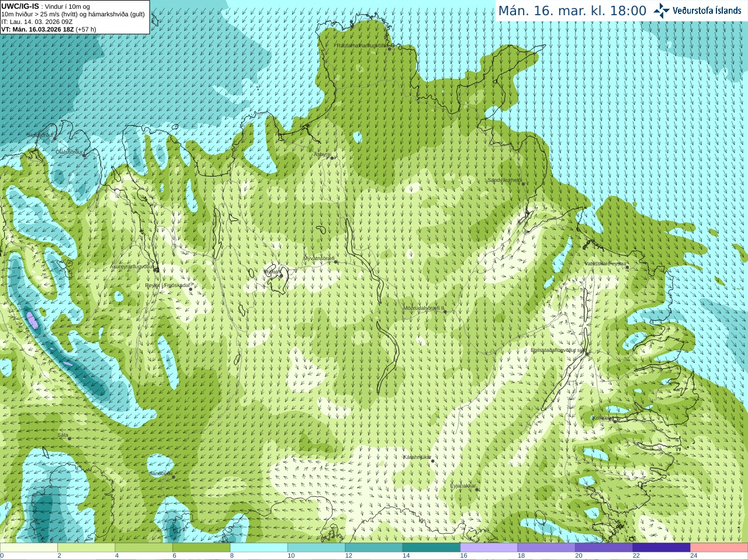748x560 pixels.
Task: Click the legend scale label '16'
Action: pyautogui.click(x=463, y=556)
